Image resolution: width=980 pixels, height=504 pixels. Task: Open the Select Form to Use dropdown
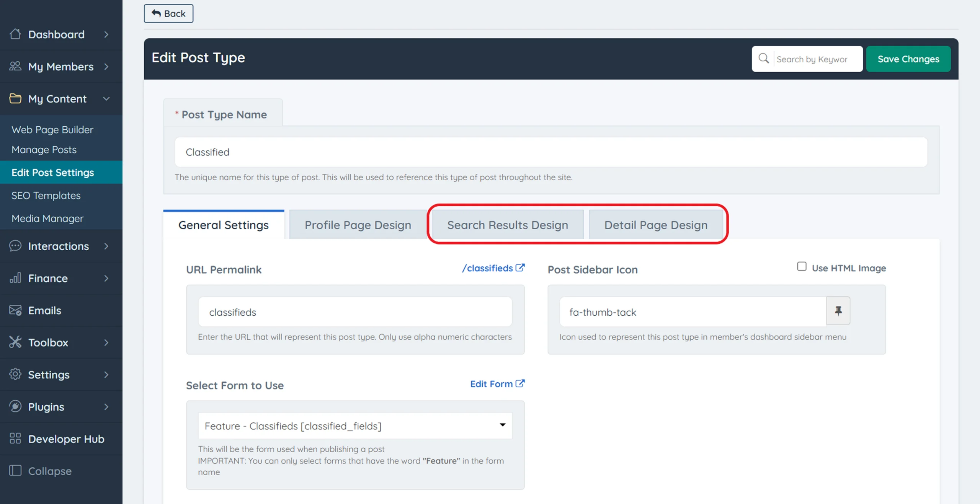point(355,426)
